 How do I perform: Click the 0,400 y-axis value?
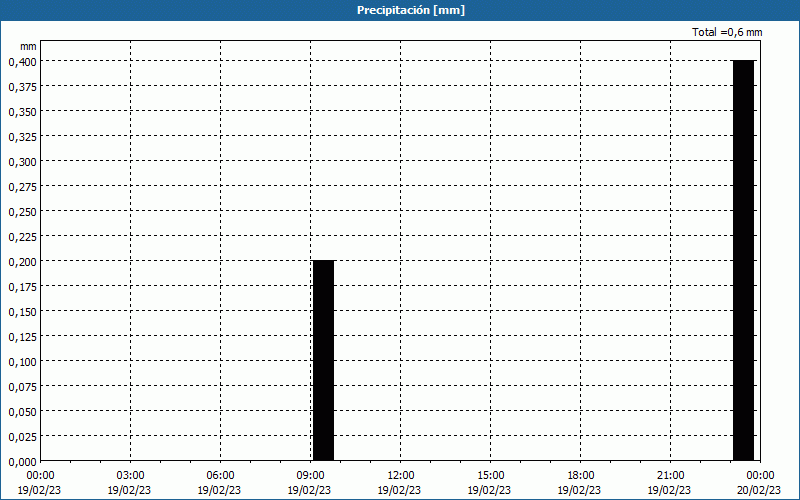point(22,62)
